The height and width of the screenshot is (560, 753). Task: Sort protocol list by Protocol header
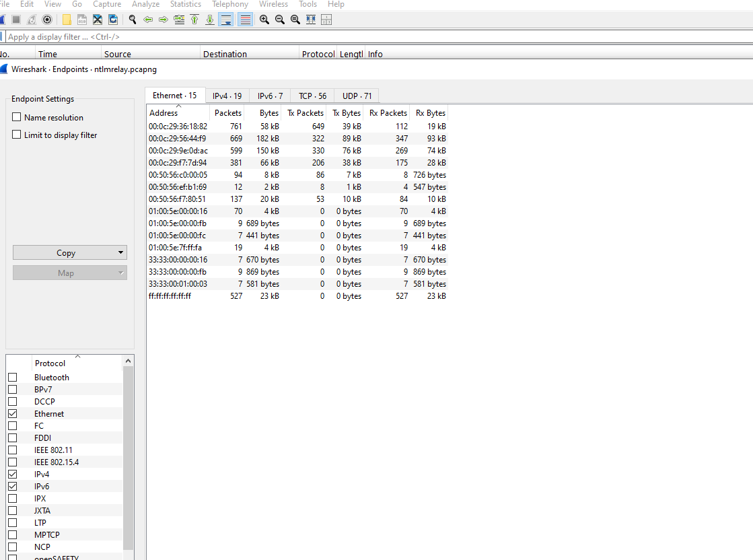click(77, 363)
